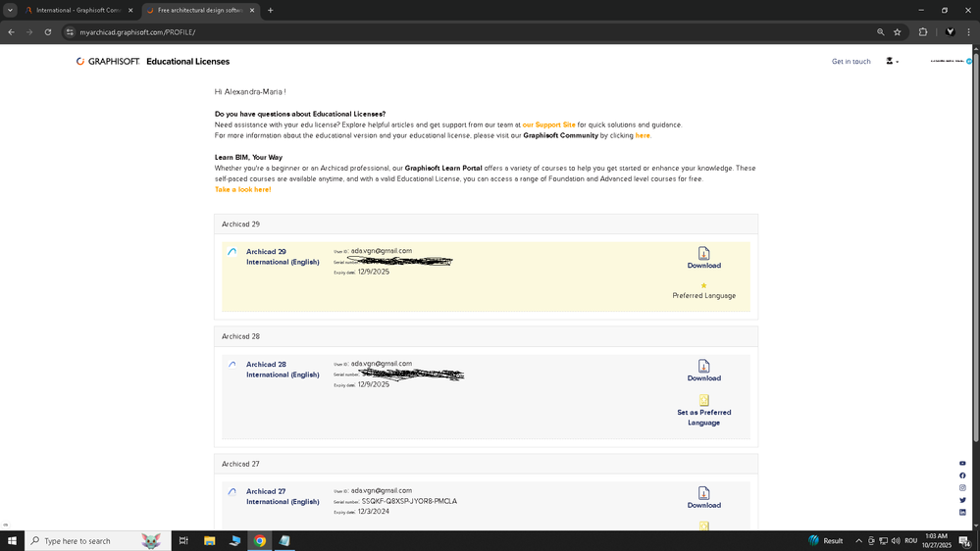Close the Graphisoft Community tab
Viewport: 980px width, 551px height.
point(130,10)
